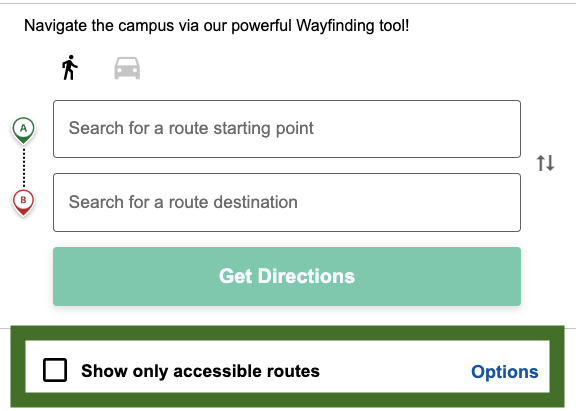Click 'Search for a route starting point' placeholder
This screenshot has width=576, height=411.
click(x=191, y=129)
